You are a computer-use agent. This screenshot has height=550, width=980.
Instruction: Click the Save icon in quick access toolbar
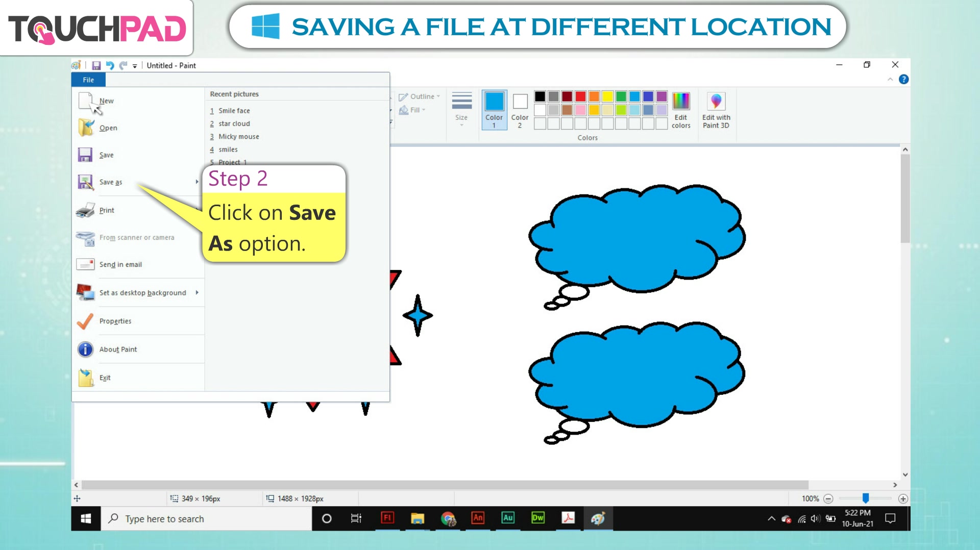pos(96,66)
